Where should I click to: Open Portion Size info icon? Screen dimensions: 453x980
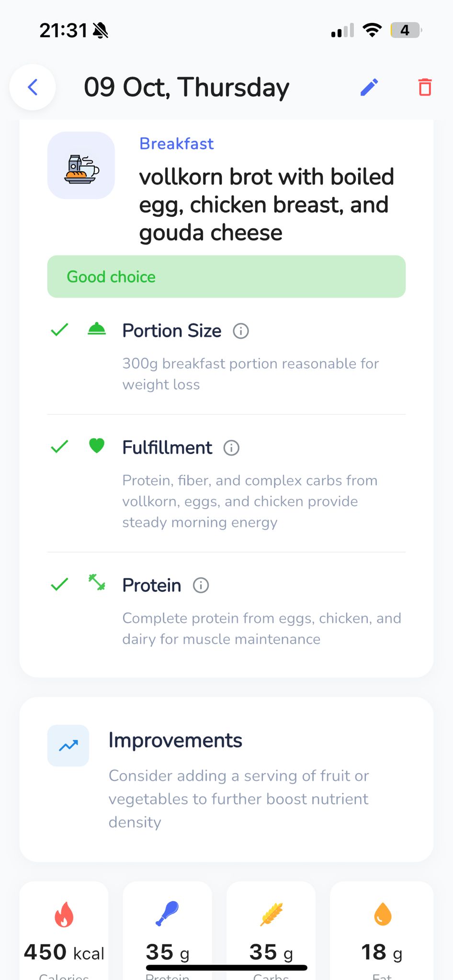tap(241, 331)
